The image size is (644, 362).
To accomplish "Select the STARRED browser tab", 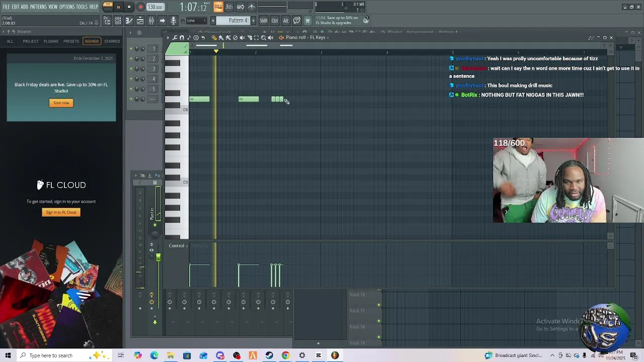I will (112, 41).
